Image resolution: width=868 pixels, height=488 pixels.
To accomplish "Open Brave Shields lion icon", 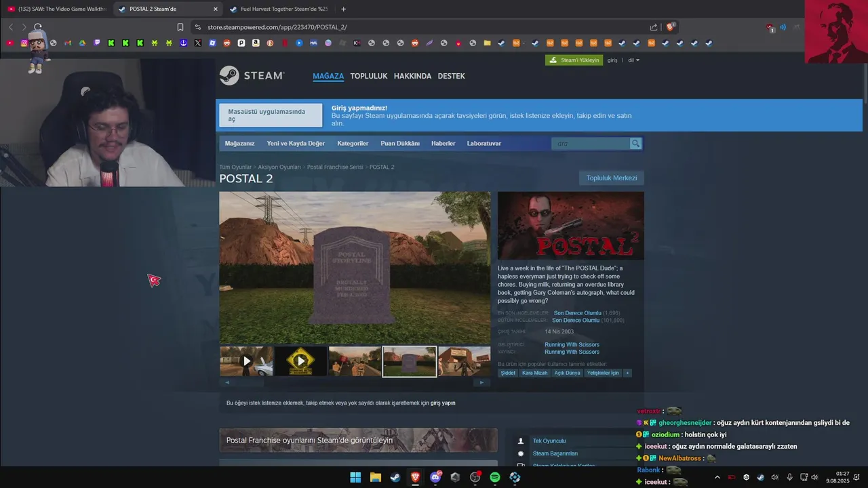I will coord(671,27).
